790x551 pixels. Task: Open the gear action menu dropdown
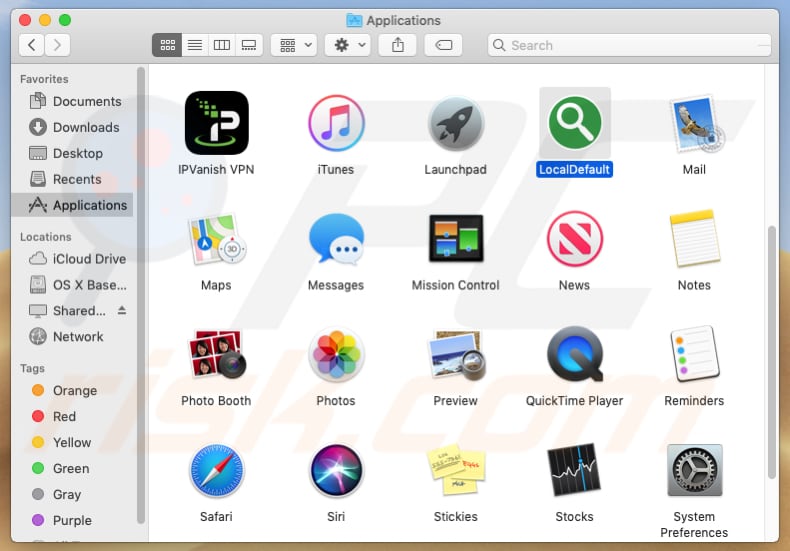point(348,45)
